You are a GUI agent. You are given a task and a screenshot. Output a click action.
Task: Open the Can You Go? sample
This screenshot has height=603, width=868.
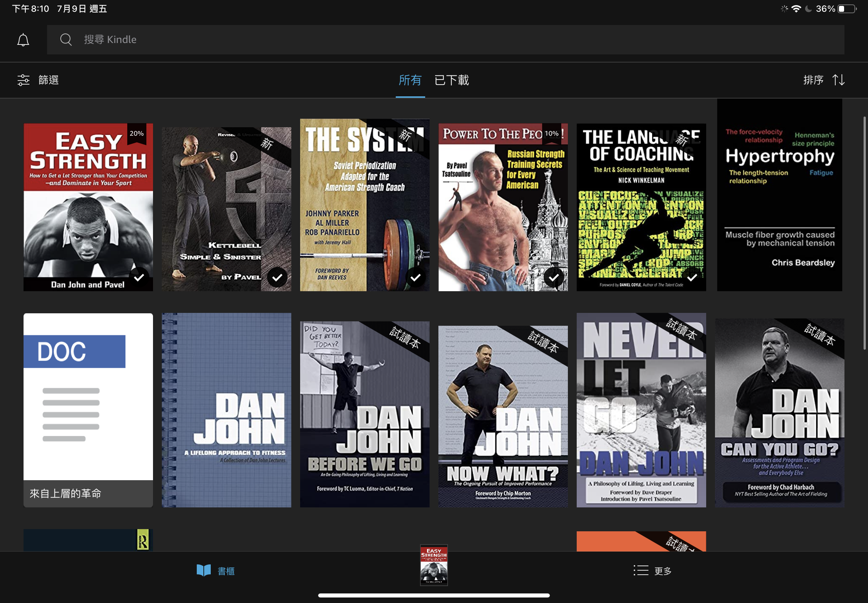[780, 413]
